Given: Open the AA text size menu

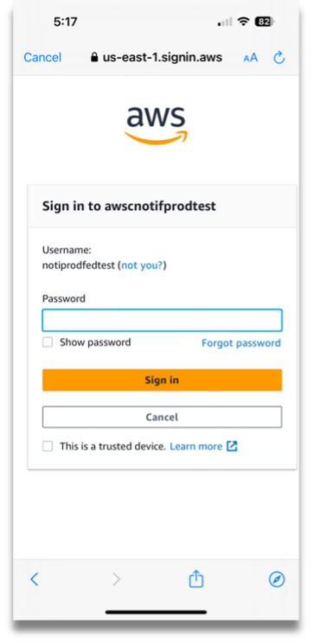Looking at the screenshot, I should 250,58.
